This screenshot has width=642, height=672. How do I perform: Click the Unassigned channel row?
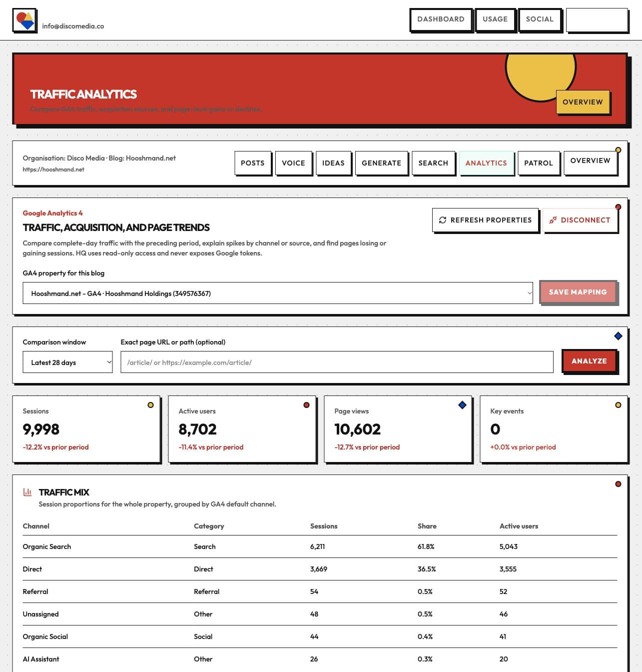tap(320, 614)
